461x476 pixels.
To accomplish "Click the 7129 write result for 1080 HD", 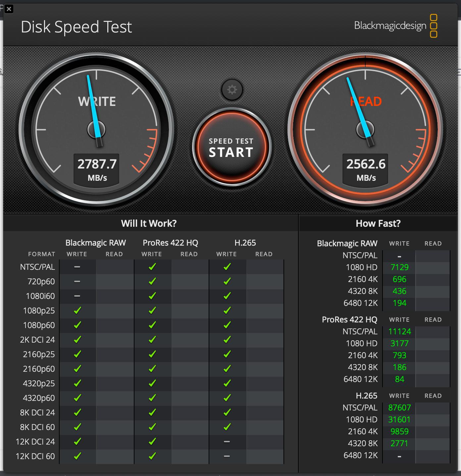I will point(399,267).
